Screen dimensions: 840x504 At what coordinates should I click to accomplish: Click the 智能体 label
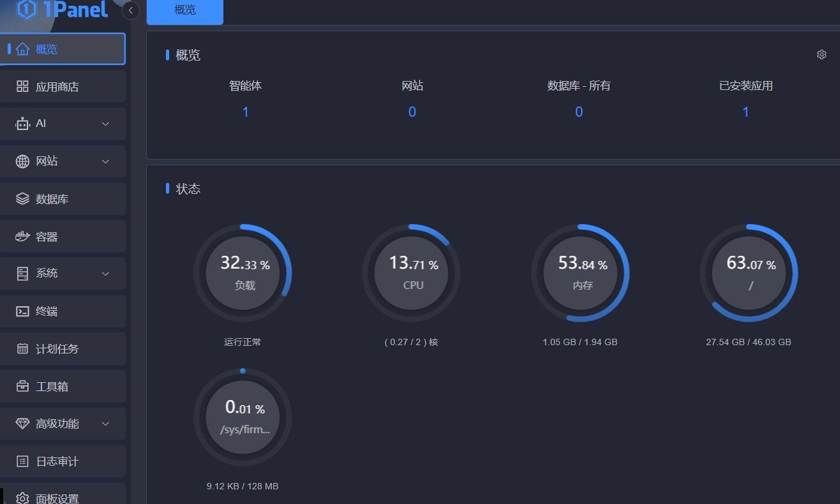pos(245,85)
